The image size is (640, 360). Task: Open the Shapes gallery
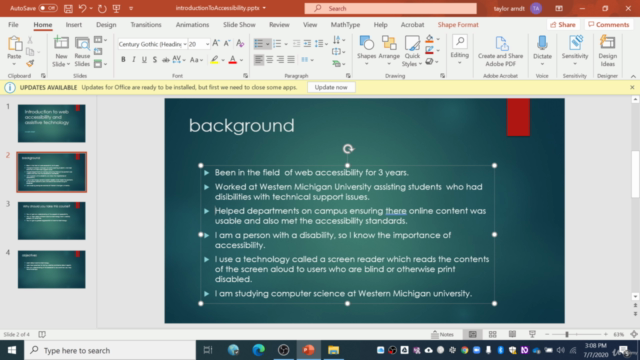click(x=366, y=51)
